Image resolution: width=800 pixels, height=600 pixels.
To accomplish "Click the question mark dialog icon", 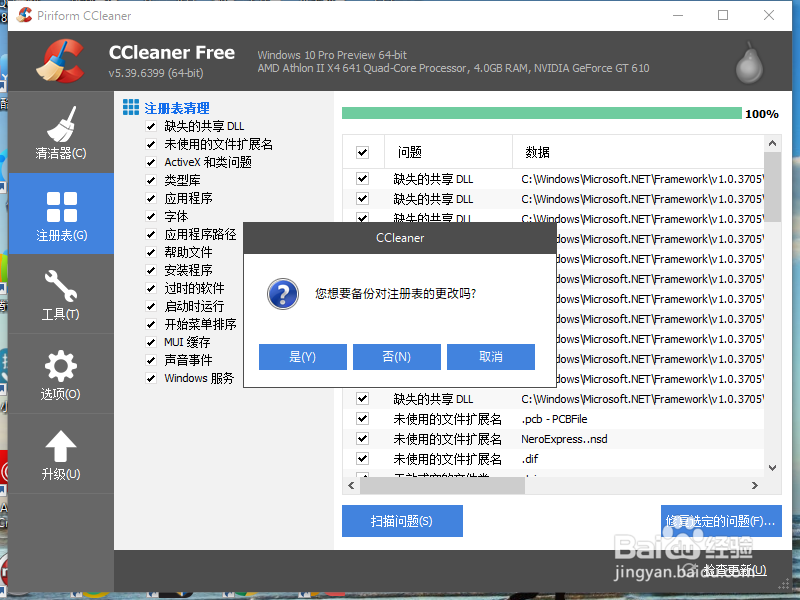I will pyautogui.click(x=283, y=294).
